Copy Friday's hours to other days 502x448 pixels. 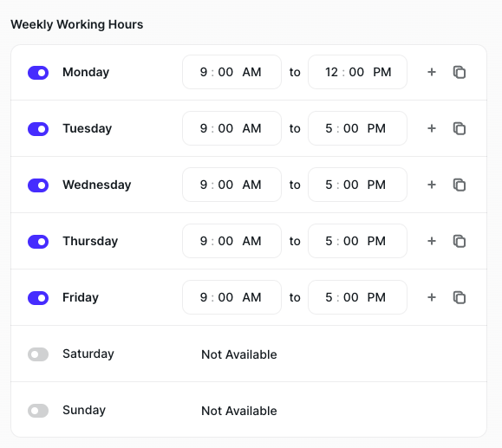click(460, 297)
